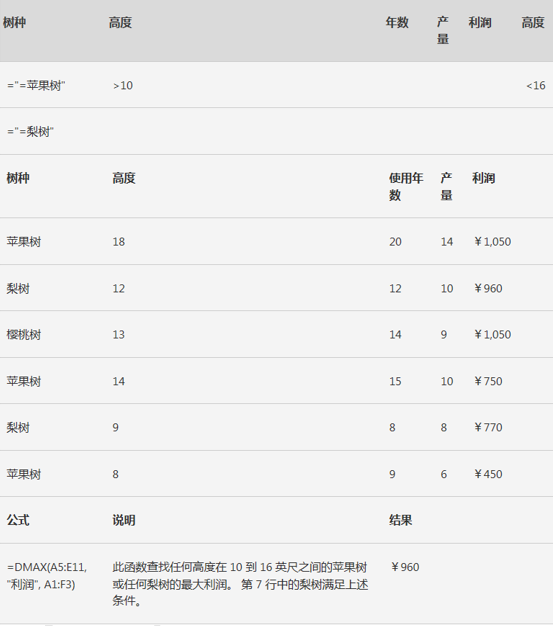554x626 pixels.
Task: Select the ¥770 profit cell
Action: tap(488, 427)
